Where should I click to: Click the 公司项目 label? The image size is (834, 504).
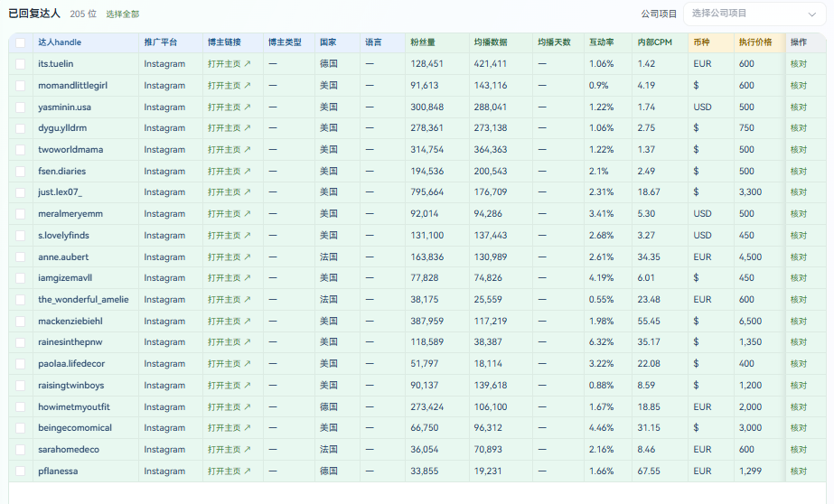[x=659, y=14]
